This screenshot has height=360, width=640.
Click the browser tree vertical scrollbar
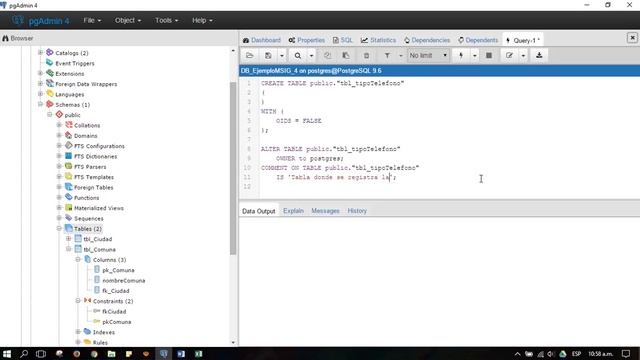pyautogui.click(x=233, y=169)
